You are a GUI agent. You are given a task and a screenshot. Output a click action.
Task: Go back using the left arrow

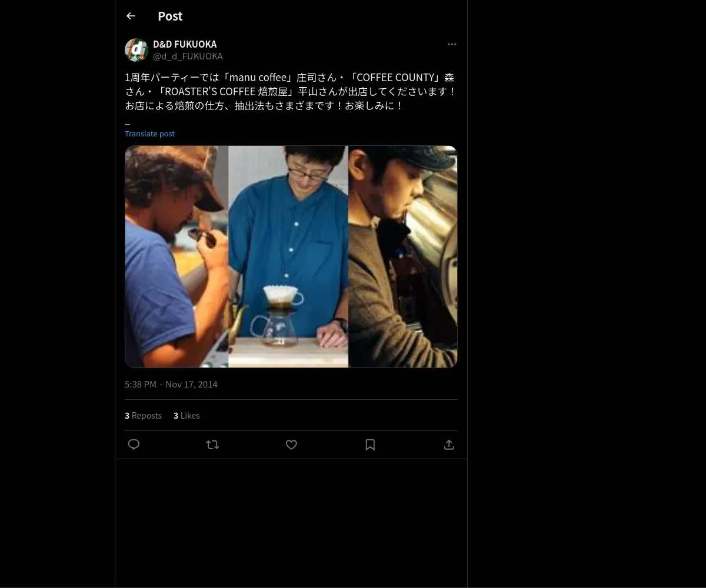[131, 16]
